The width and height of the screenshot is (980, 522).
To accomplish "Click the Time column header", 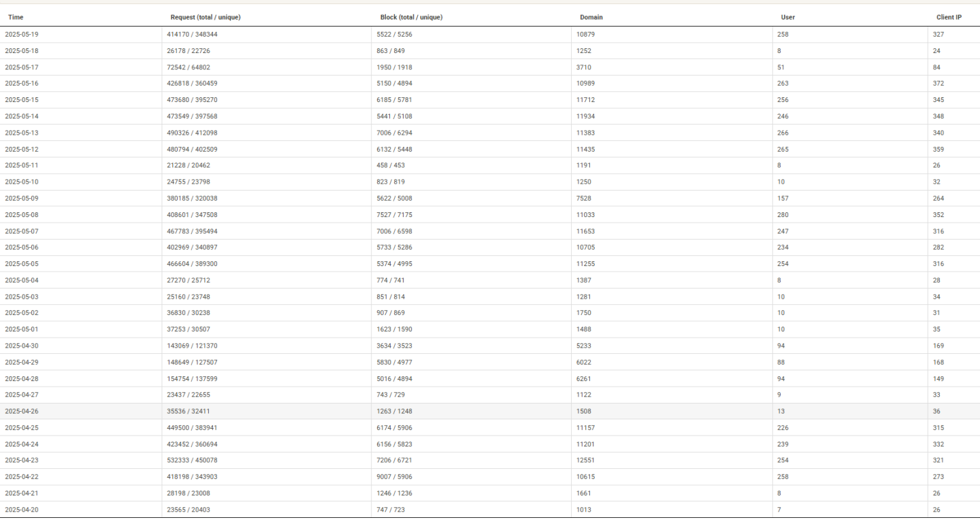I will 16,18.
